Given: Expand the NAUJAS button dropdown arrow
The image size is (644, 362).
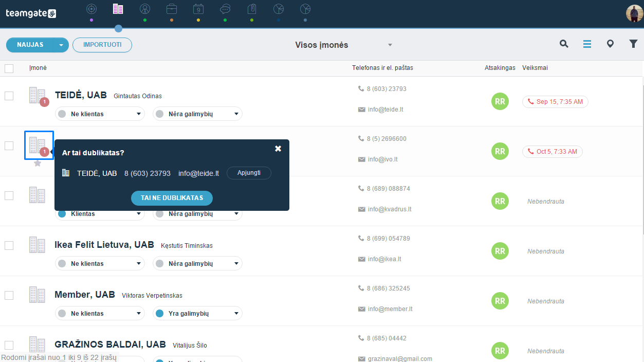Looking at the screenshot, I should (61, 45).
